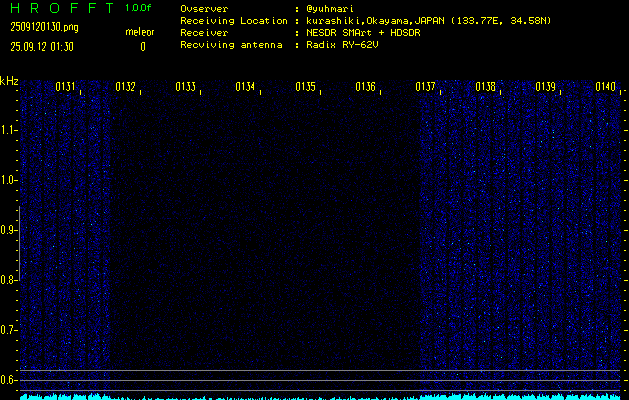Click the 0135 time marker
This screenshot has height=400, width=629.
click(305, 87)
